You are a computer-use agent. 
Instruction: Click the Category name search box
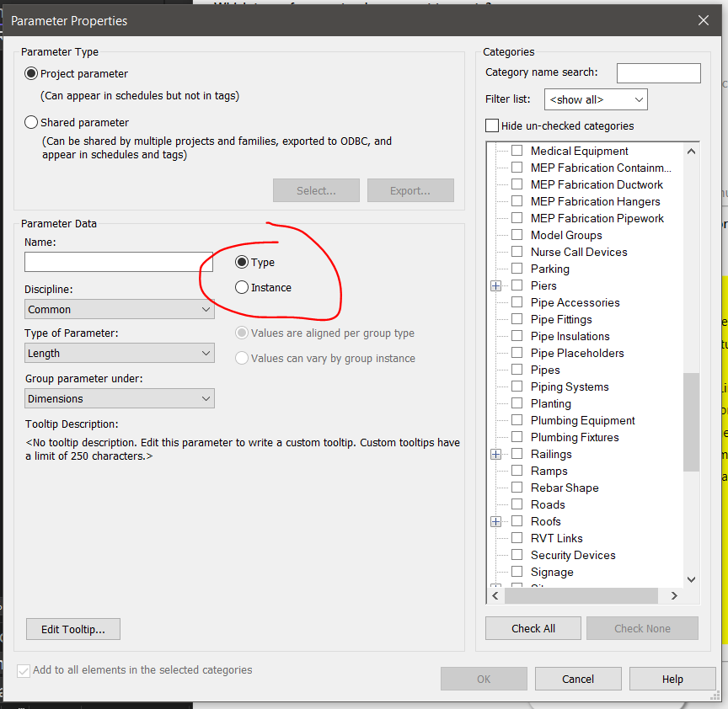pyautogui.click(x=658, y=73)
